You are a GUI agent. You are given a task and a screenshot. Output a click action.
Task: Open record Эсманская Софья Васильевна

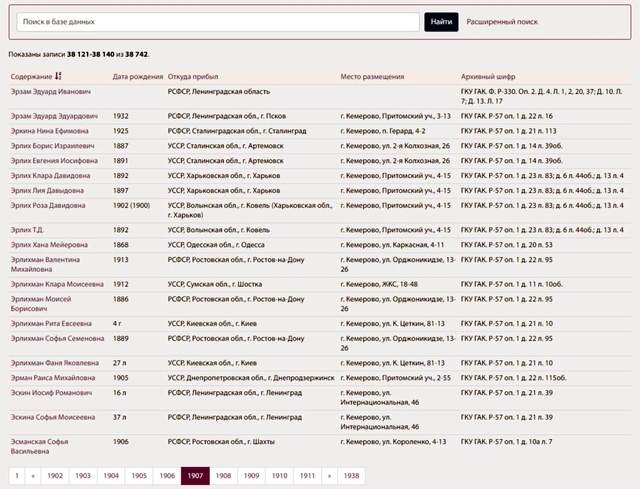coord(40,446)
